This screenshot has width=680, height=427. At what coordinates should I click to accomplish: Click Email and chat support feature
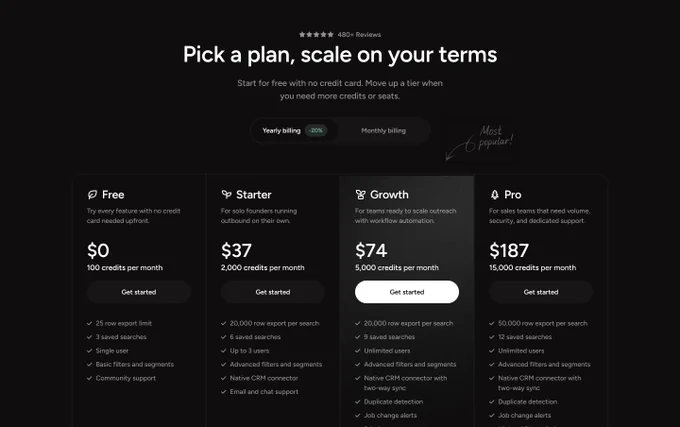pyautogui.click(x=264, y=392)
